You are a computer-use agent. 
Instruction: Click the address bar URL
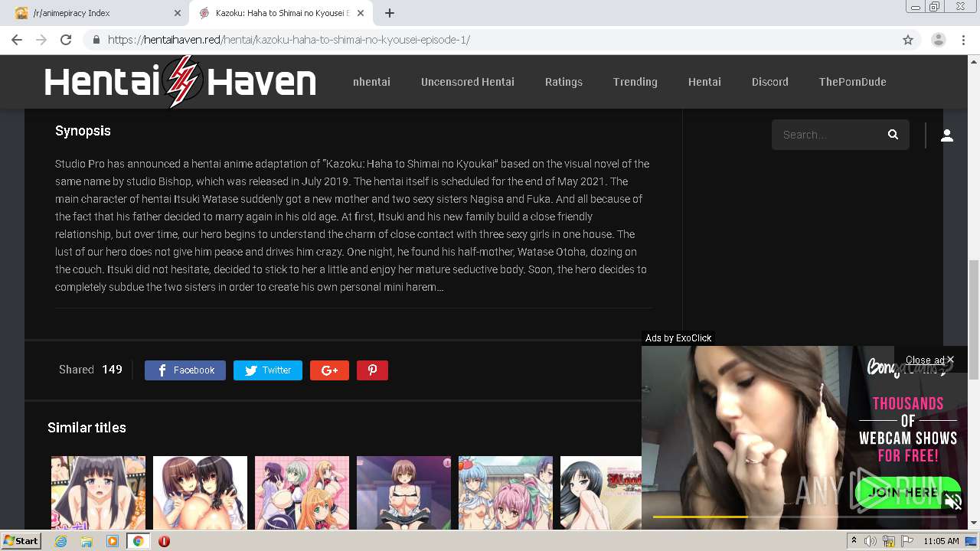coord(289,40)
